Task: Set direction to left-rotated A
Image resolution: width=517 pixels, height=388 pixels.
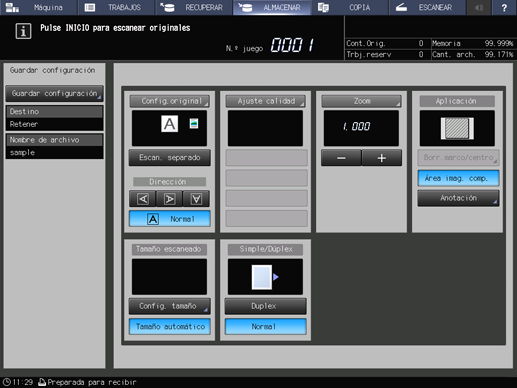Action: [x=143, y=199]
